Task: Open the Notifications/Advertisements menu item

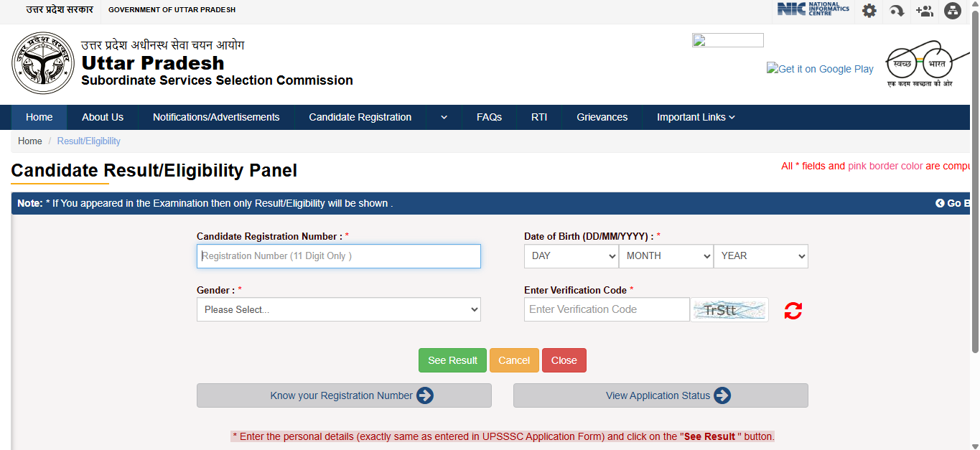Action: [x=216, y=117]
